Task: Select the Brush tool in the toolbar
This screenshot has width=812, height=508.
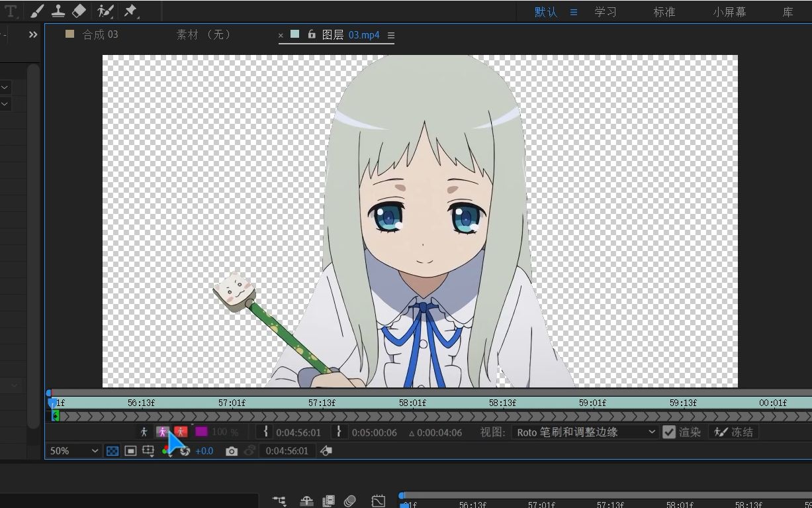Action: (x=37, y=11)
